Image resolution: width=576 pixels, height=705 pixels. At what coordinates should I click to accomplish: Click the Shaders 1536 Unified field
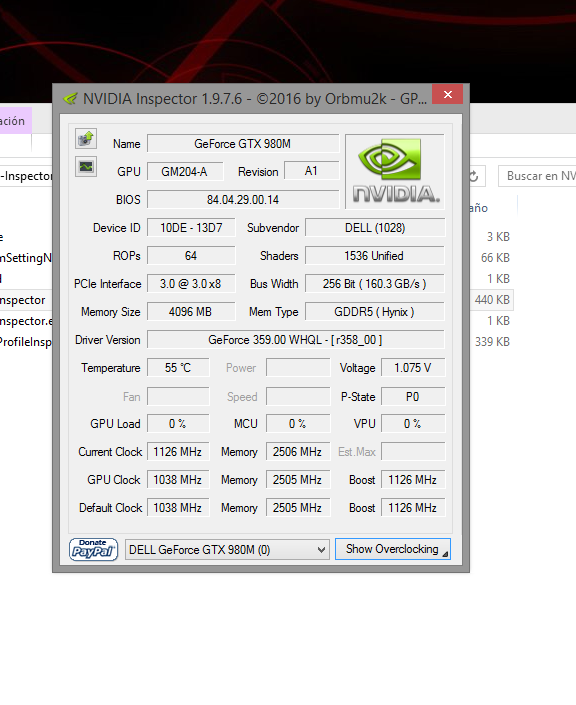point(375,256)
